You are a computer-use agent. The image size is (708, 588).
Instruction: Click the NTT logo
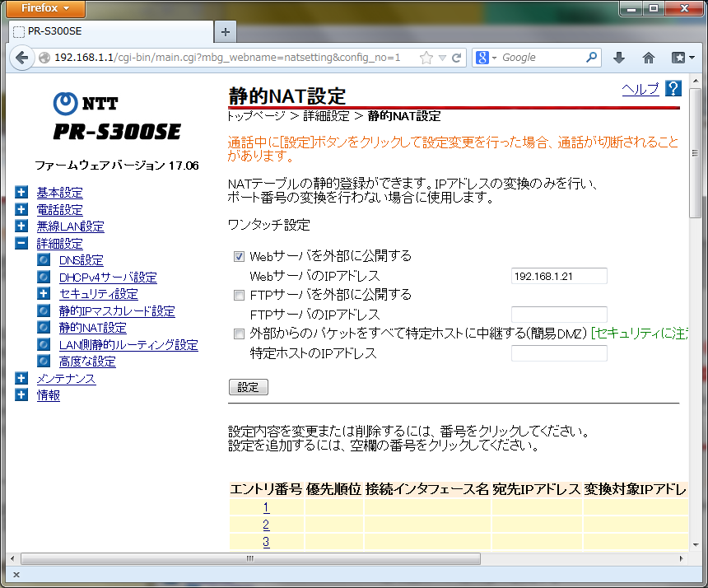click(86, 104)
